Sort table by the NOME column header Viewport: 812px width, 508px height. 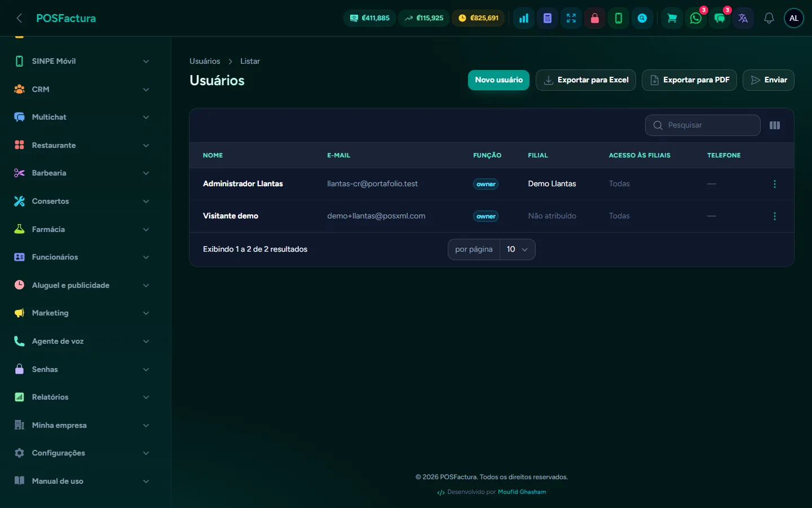pos(213,155)
